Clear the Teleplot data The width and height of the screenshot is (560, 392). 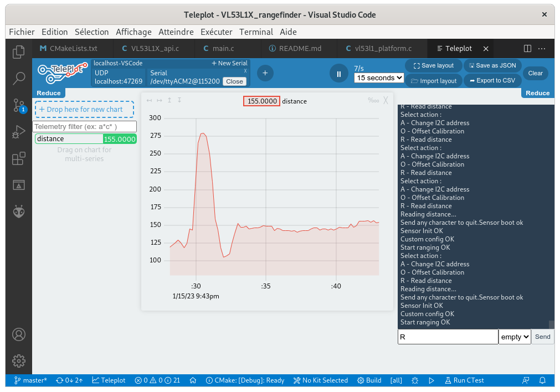pos(536,73)
